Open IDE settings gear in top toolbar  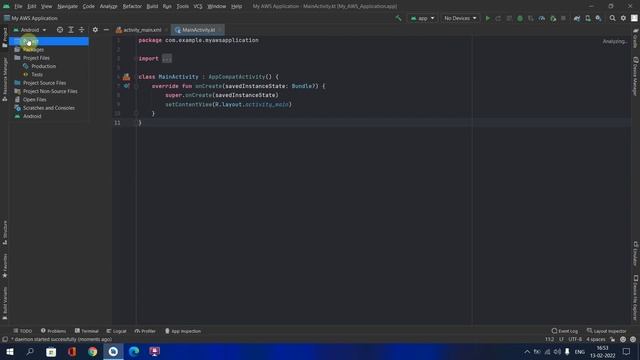[623, 18]
